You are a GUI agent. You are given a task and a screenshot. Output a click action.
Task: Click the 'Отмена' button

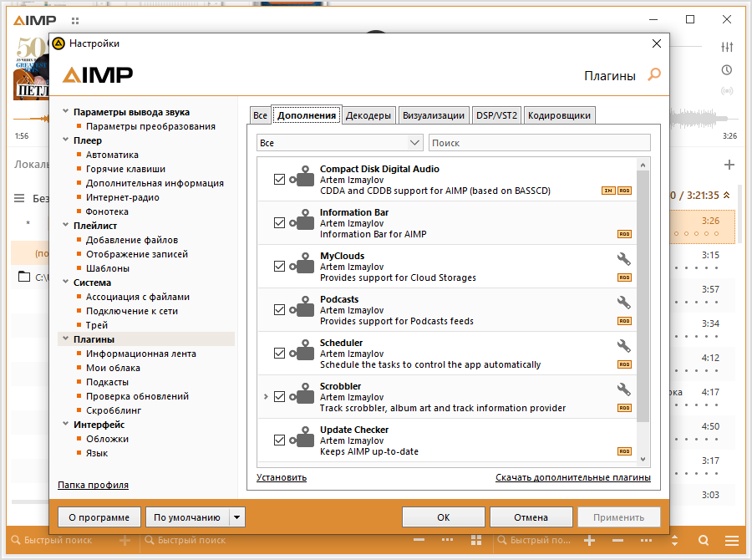coord(531,517)
